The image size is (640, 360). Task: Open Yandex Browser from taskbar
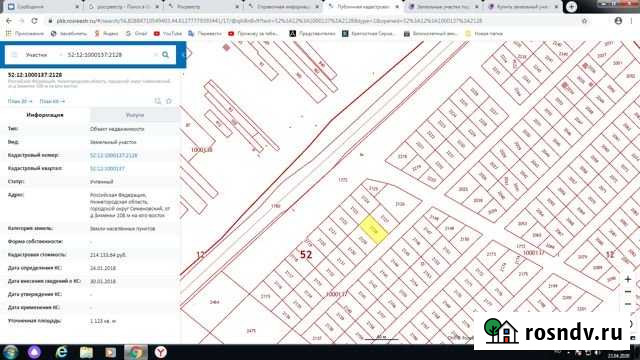click(x=160, y=352)
